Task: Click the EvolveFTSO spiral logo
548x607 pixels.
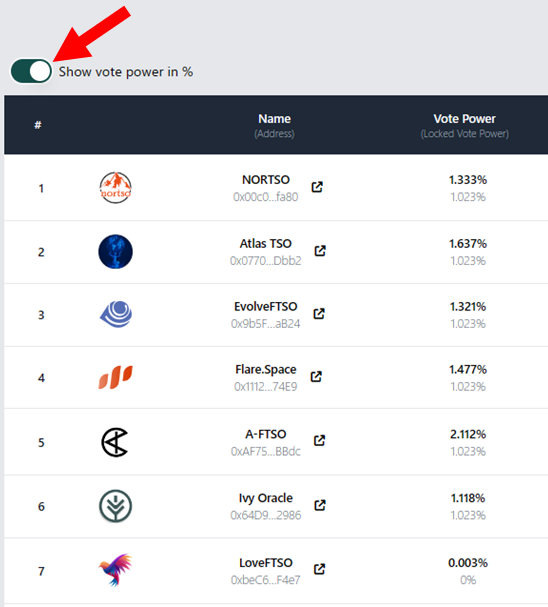Action: pos(116,314)
